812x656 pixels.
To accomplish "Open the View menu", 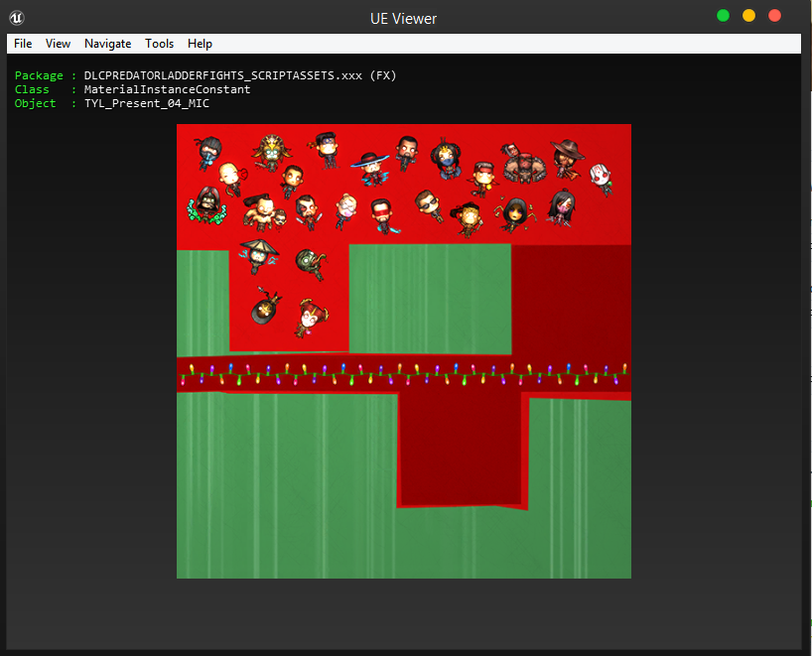I will [x=58, y=44].
